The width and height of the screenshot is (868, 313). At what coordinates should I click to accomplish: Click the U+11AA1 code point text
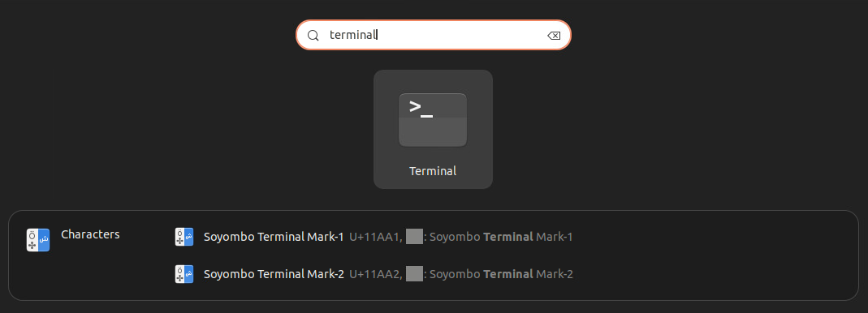(375, 238)
